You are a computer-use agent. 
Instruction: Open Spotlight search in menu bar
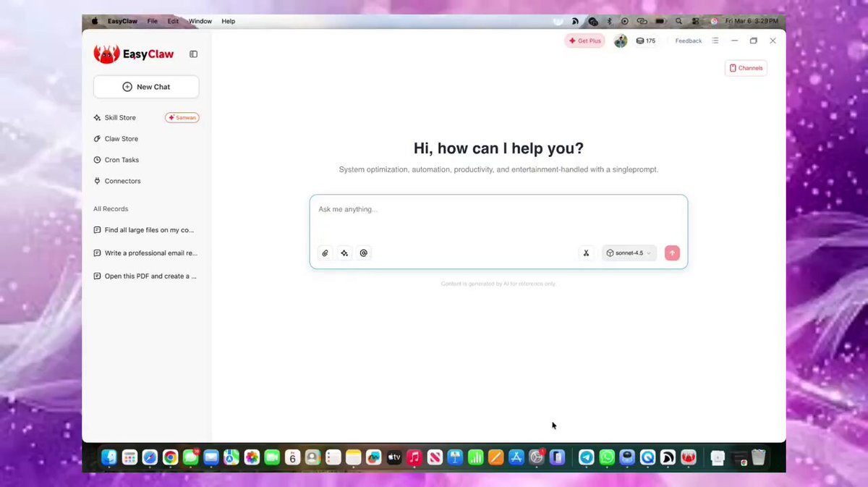pos(678,22)
